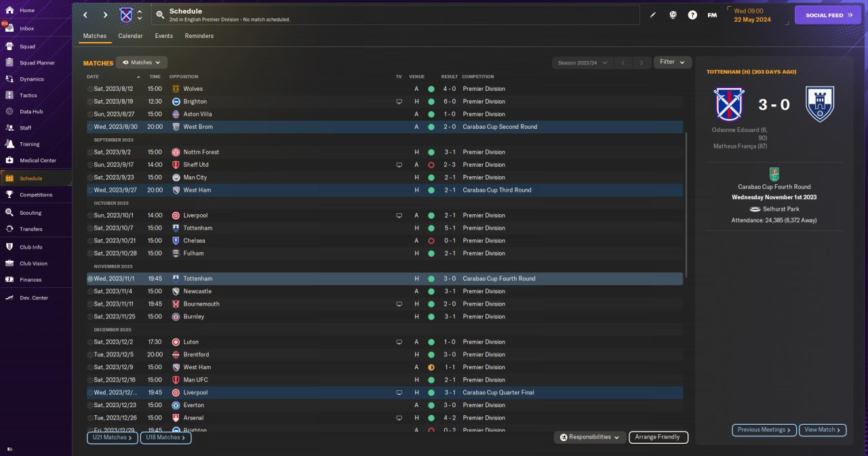Switch to the Matches tab

click(95, 36)
